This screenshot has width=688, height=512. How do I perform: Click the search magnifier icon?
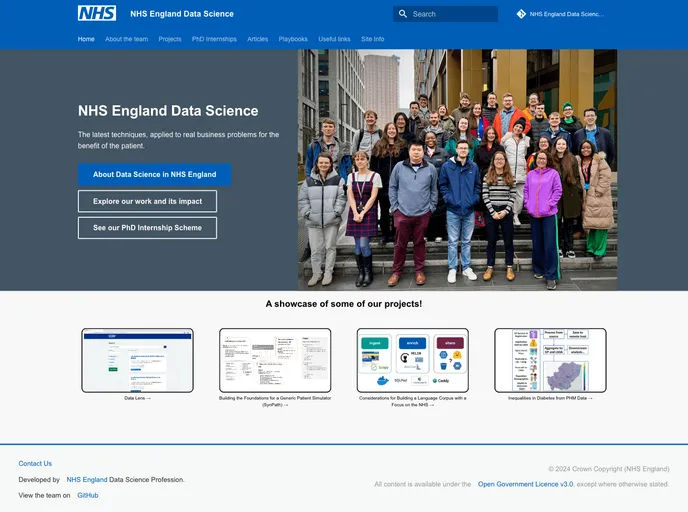(x=403, y=14)
